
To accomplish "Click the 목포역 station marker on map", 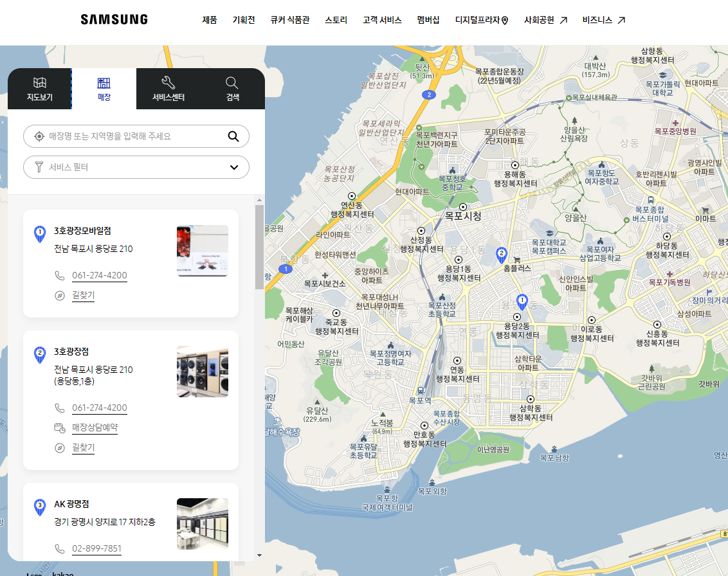I will click(420, 390).
